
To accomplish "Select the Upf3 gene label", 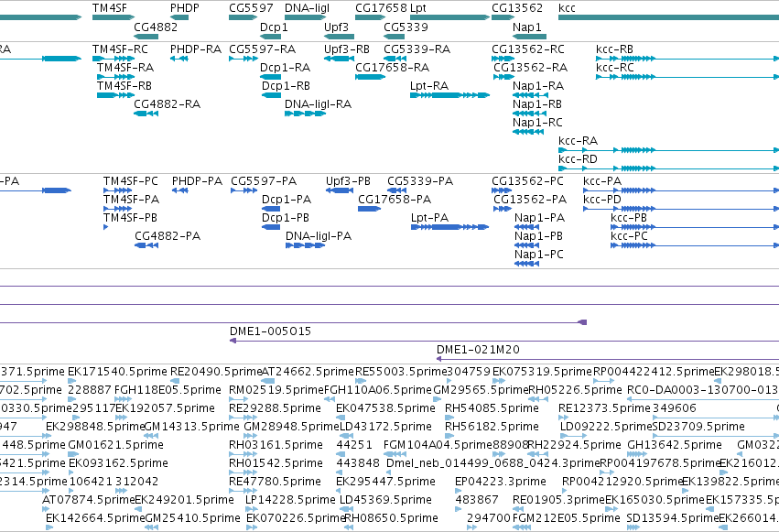I will (336, 27).
